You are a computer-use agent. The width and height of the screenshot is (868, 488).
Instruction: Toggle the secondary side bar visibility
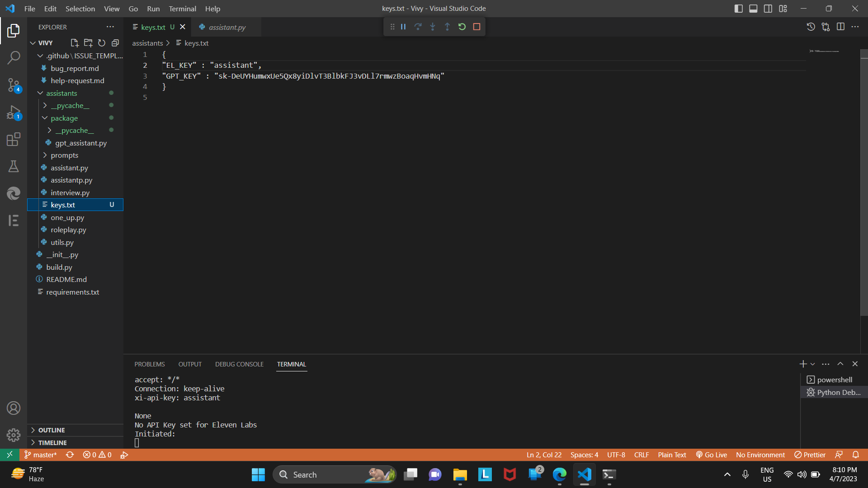point(768,8)
